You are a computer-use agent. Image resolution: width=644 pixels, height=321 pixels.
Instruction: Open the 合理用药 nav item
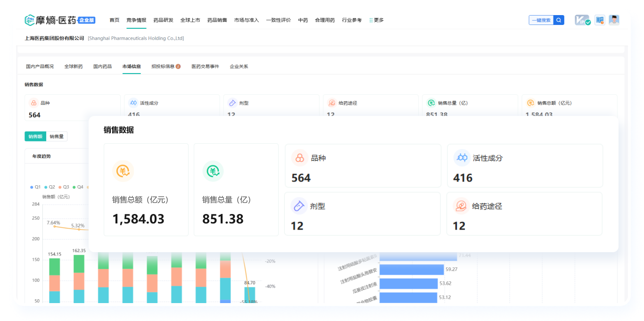coord(325,20)
